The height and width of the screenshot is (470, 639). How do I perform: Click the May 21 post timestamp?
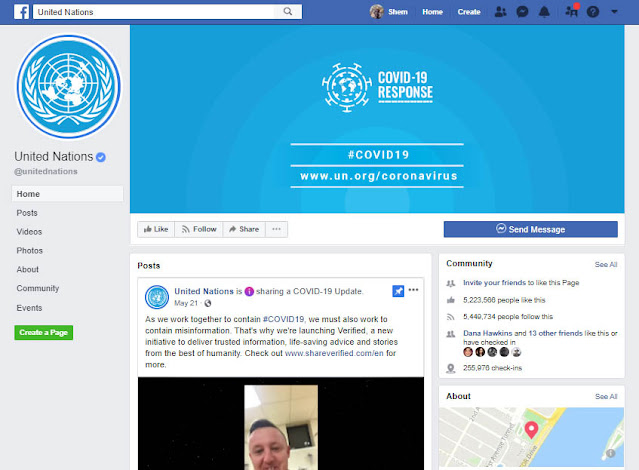tap(186, 303)
